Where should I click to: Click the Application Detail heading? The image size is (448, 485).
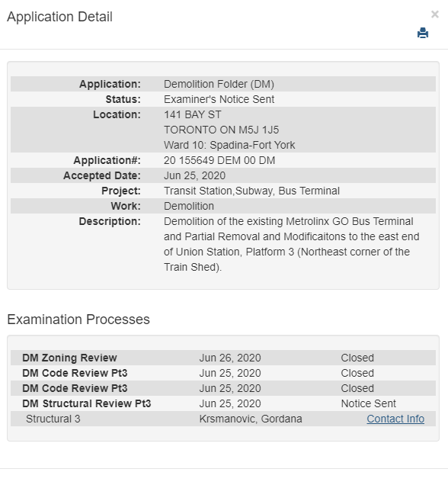[x=59, y=17]
